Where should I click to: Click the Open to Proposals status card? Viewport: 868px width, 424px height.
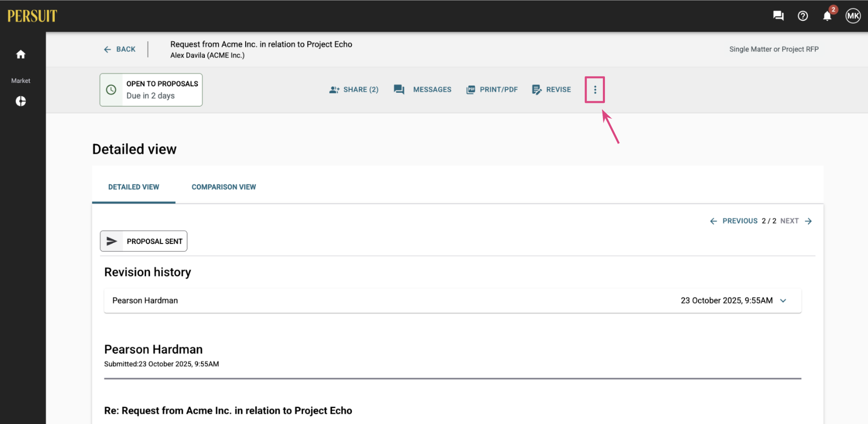click(x=151, y=90)
